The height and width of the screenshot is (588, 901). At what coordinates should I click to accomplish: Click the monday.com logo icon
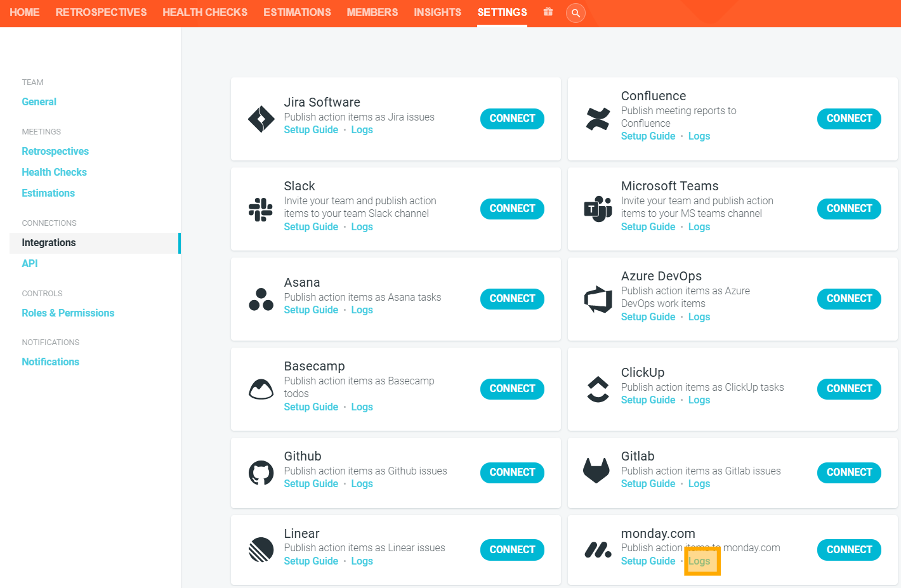click(598, 550)
